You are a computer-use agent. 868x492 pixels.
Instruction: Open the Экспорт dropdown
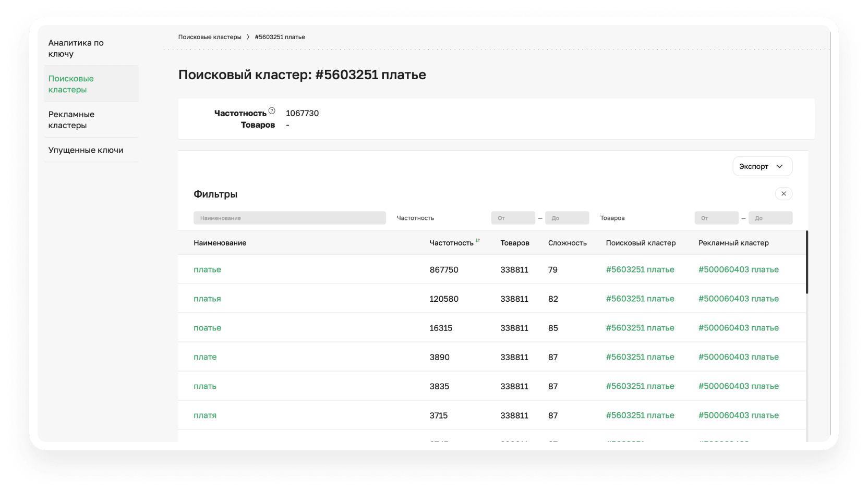[762, 166]
